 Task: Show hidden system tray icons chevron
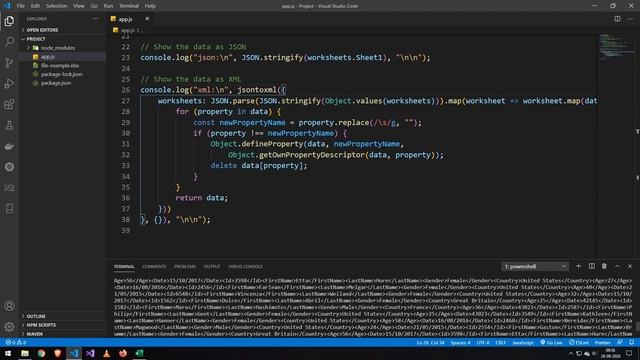click(571, 353)
